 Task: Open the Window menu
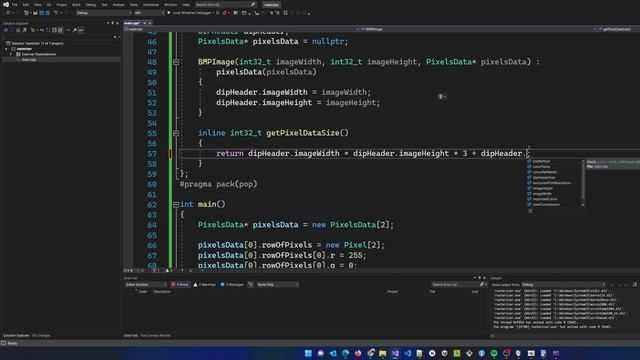pos(171,4)
